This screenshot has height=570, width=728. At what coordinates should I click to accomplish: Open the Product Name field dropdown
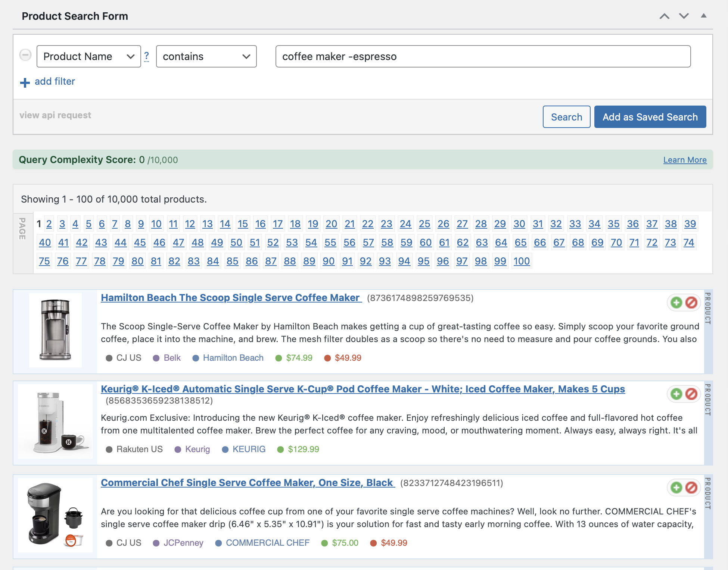88,56
